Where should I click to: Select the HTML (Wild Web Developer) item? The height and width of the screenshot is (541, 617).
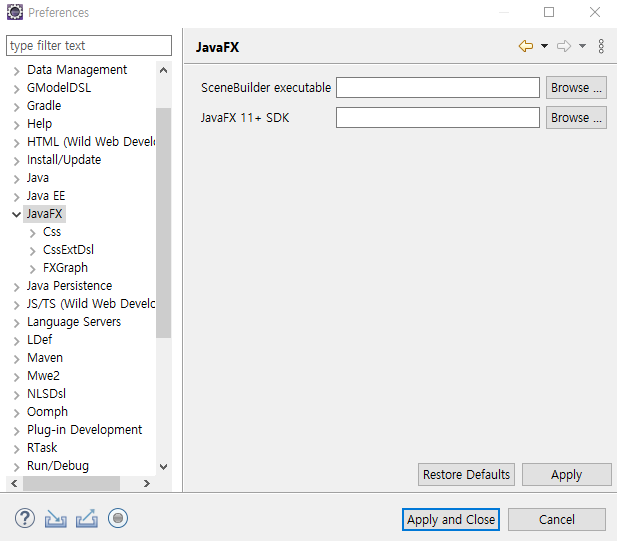pos(91,142)
